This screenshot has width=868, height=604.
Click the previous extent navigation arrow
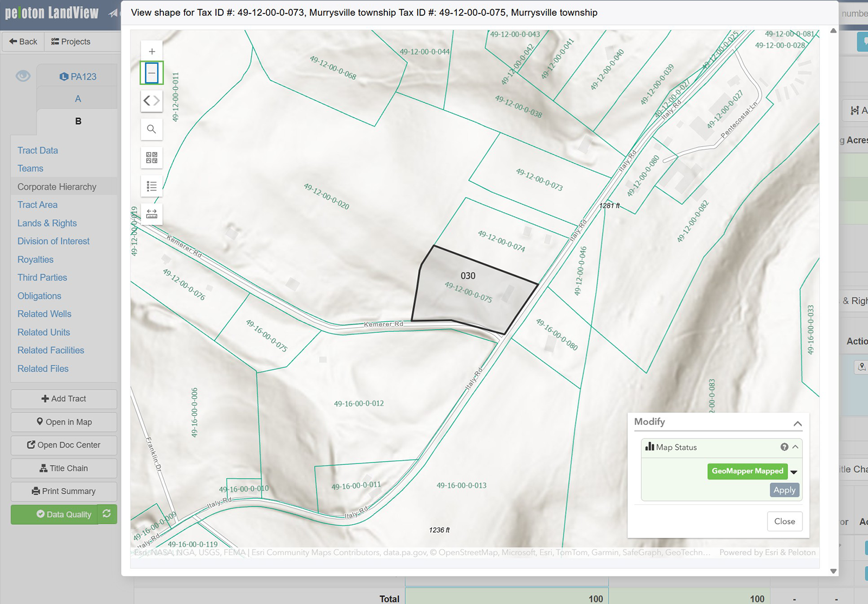click(148, 101)
